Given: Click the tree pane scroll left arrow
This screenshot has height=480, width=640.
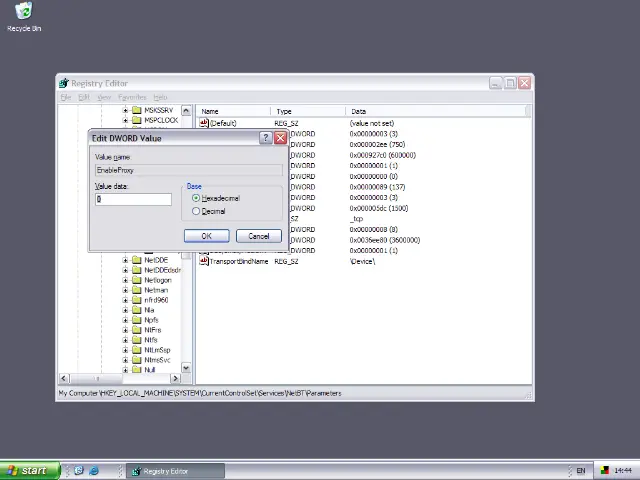Looking at the screenshot, I should [64, 378].
